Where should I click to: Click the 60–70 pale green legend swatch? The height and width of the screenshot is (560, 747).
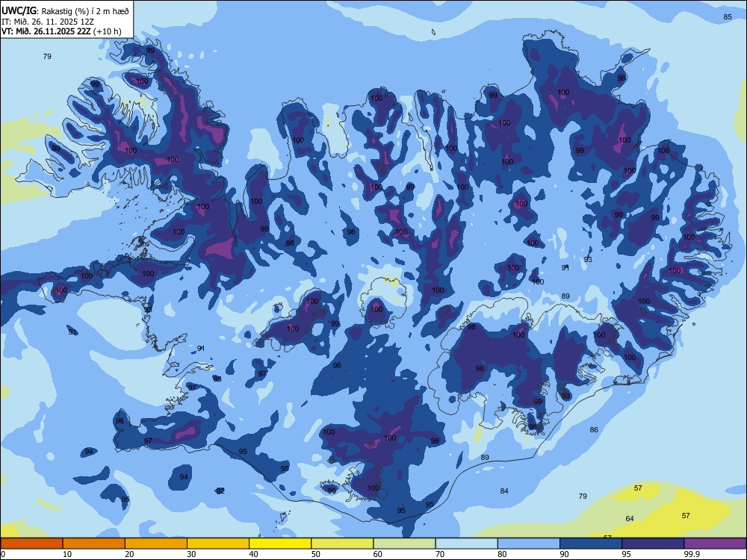[404, 544]
